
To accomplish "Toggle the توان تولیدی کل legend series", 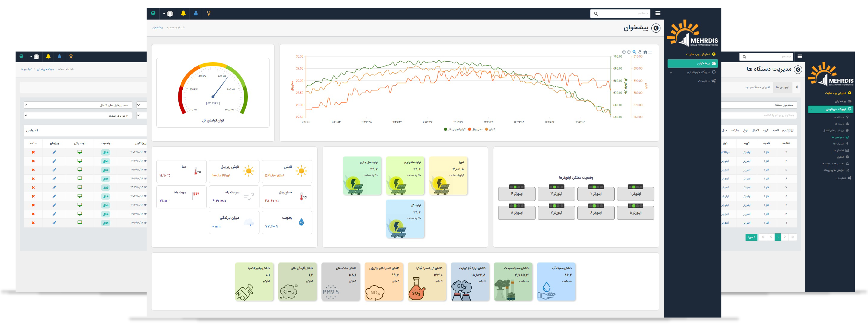I will point(455,129).
